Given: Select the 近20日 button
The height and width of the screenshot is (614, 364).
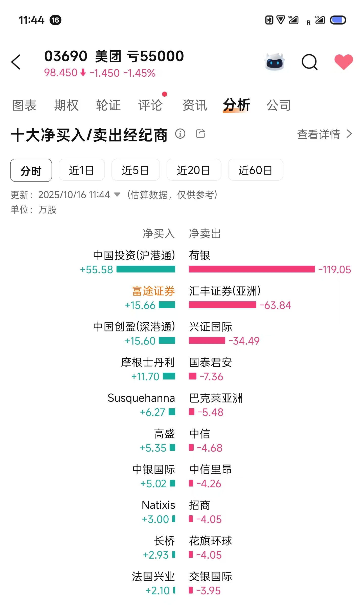Looking at the screenshot, I should coord(194,170).
